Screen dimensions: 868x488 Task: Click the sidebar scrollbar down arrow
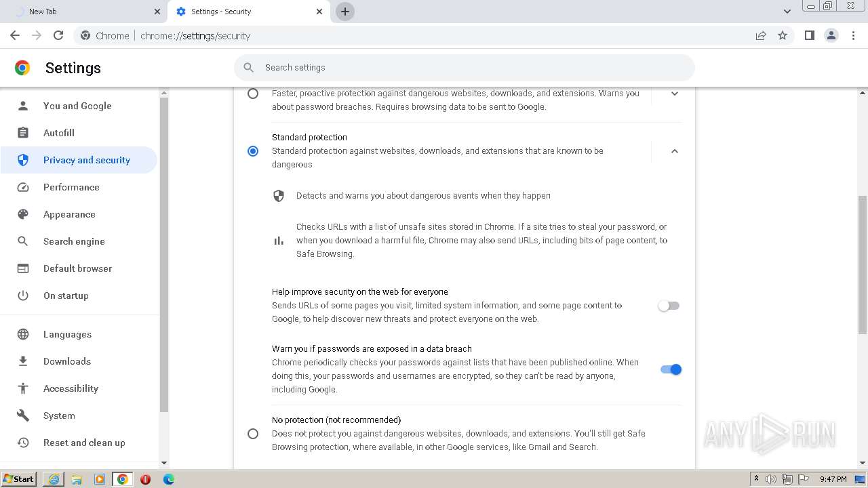pos(163,464)
